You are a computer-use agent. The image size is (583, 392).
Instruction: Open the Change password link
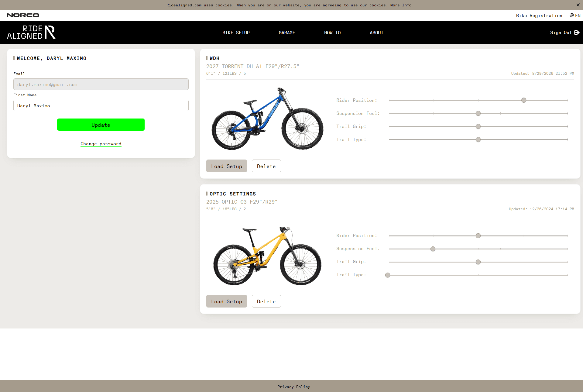101,144
